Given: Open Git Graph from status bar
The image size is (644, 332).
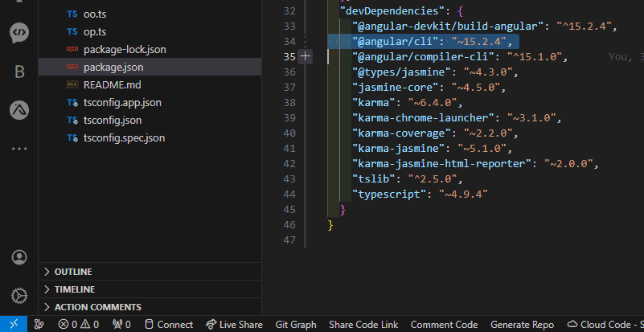Looking at the screenshot, I should point(296,324).
